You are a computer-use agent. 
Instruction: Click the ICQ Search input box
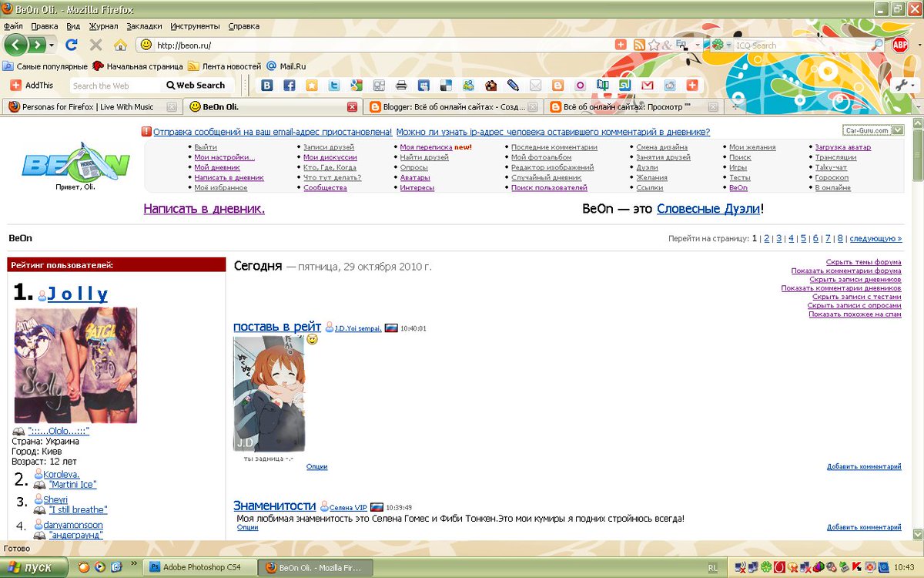click(x=802, y=45)
